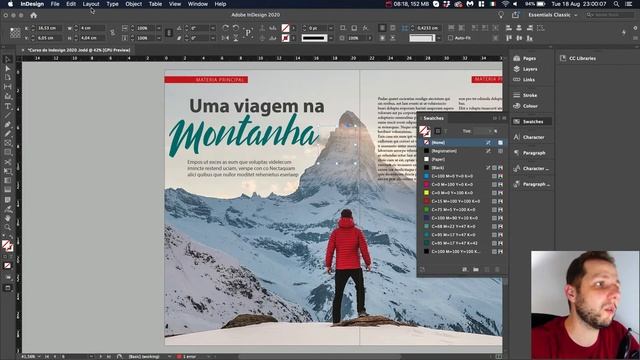Open the stroke type dropdown
The height and width of the screenshot is (360, 640).
[331, 38]
